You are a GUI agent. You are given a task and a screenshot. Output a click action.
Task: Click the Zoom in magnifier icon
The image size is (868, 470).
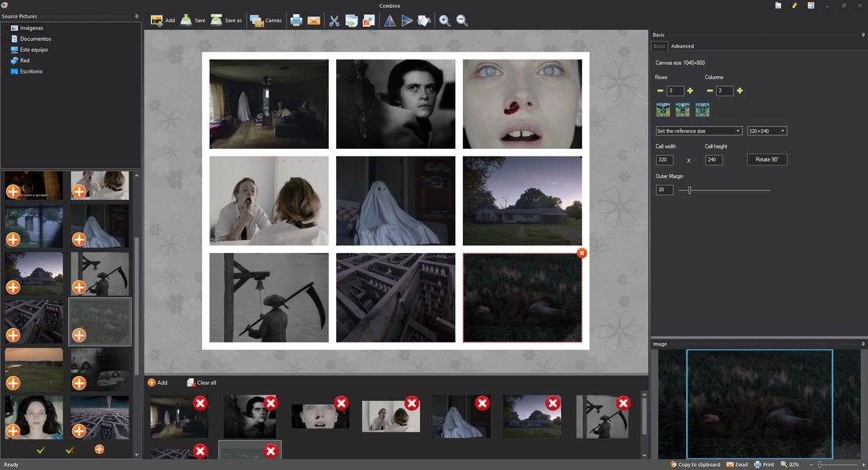pos(445,20)
